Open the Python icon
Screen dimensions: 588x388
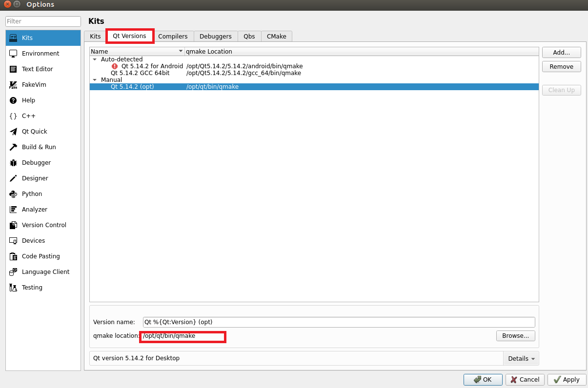click(13, 194)
